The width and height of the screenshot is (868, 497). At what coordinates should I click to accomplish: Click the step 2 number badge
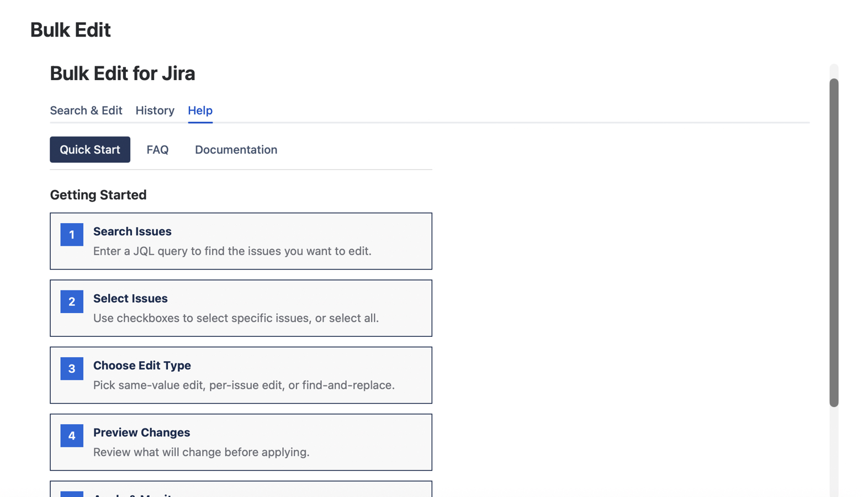(72, 302)
